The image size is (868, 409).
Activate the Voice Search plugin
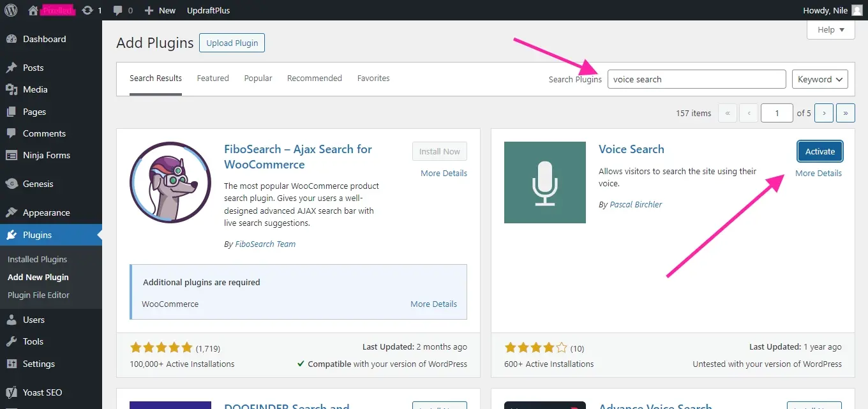820,151
